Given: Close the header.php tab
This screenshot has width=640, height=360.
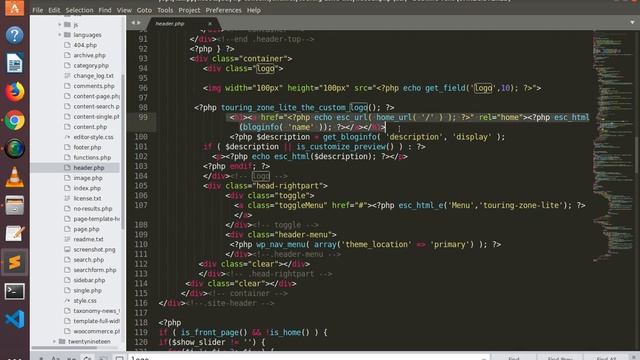Looking at the screenshot, I should click(210, 24).
